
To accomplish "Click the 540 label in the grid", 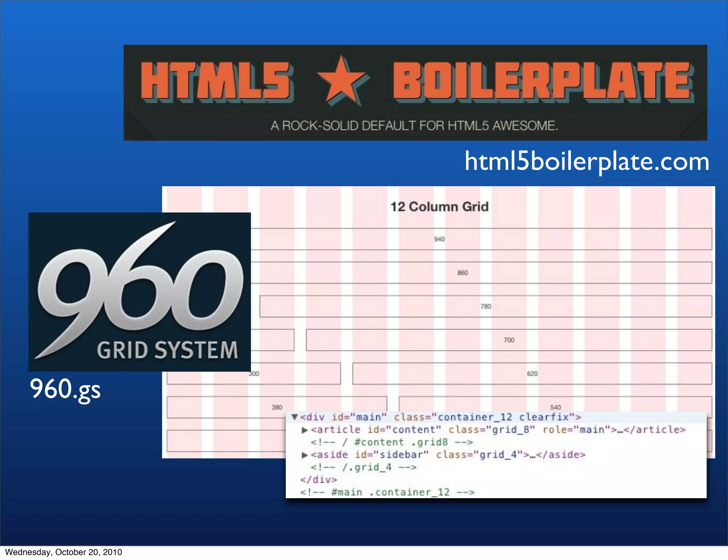I will pos(556,407).
